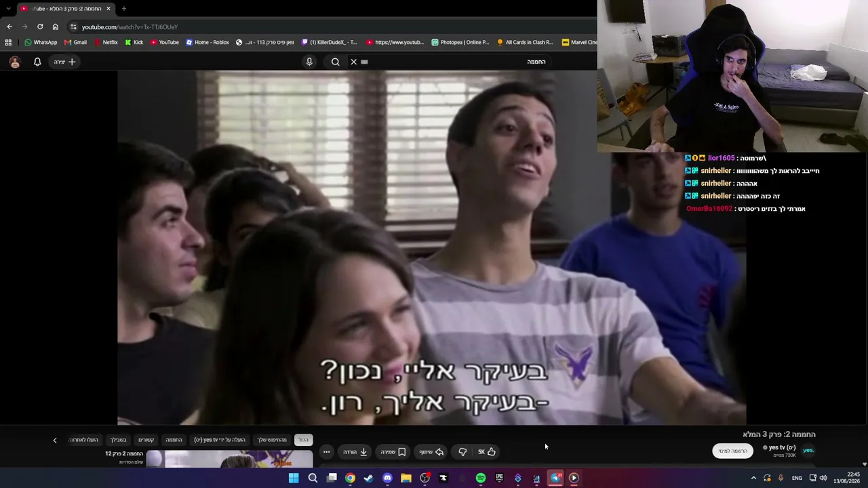Open Task View on the taskbar

332,478
